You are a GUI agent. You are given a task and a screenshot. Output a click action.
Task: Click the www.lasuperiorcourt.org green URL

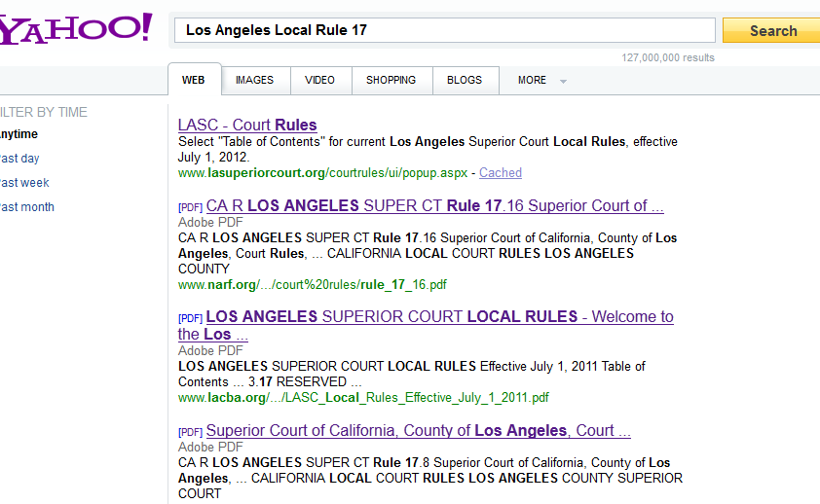322,173
